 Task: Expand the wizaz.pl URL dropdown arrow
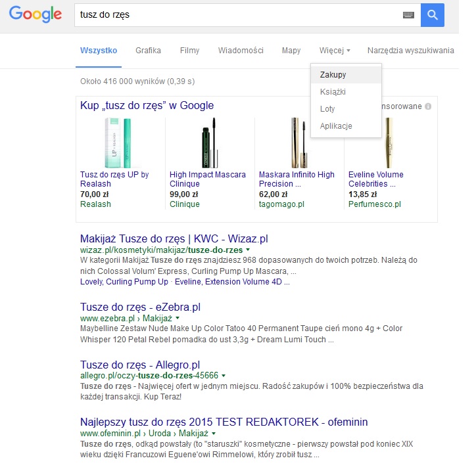click(248, 250)
